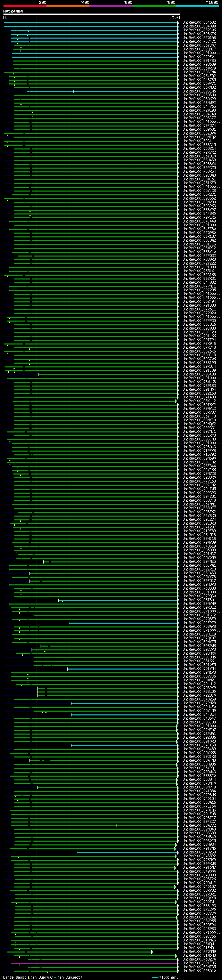Open hit UniRef100_Q53PY9
Image resolution: width=222 pixels, height=980 pixels.
point(199,688)
